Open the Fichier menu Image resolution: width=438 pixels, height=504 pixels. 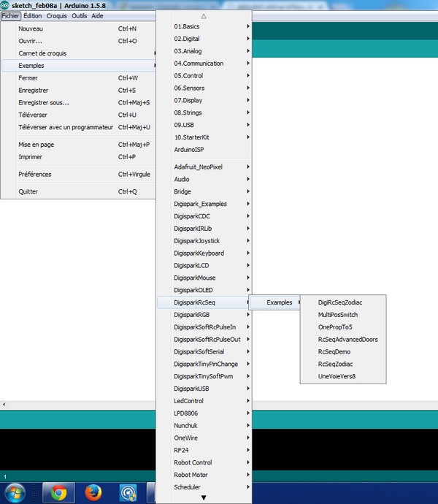tap(11, 16)
